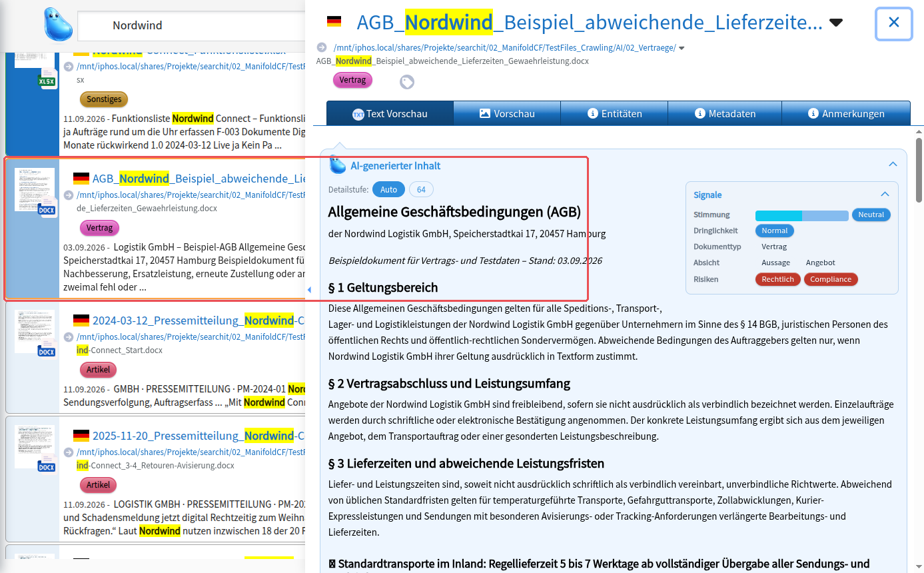Screen dimensions: 924x573
Task: Click the blue blob logo beside search
Action: [x=59, y=24]
